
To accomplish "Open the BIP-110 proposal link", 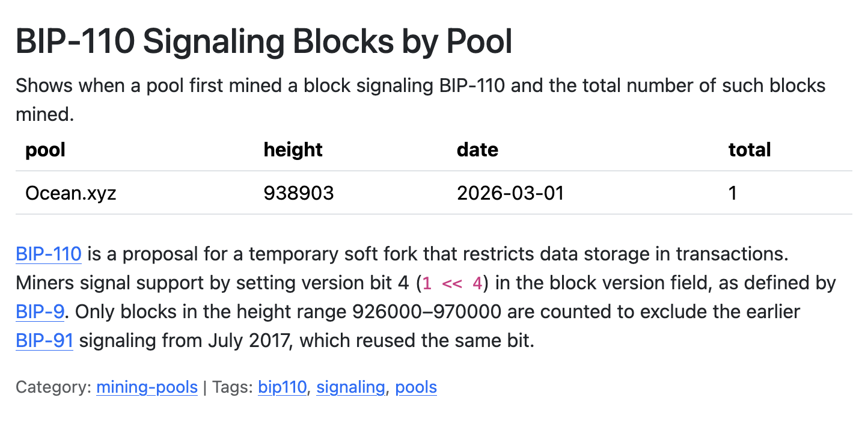I will (48, 254).
